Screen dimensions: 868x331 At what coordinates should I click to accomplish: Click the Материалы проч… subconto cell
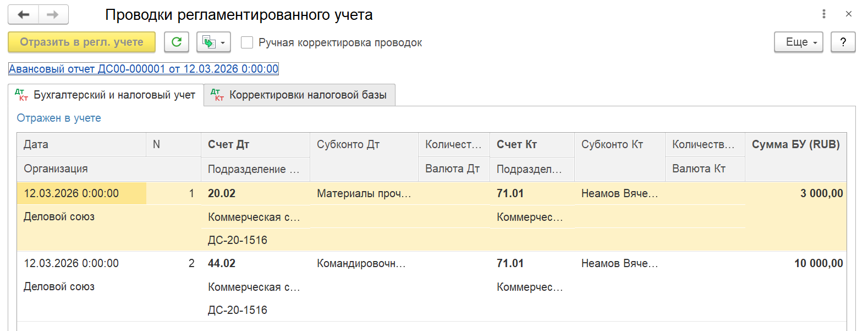(x=364, y=193)
